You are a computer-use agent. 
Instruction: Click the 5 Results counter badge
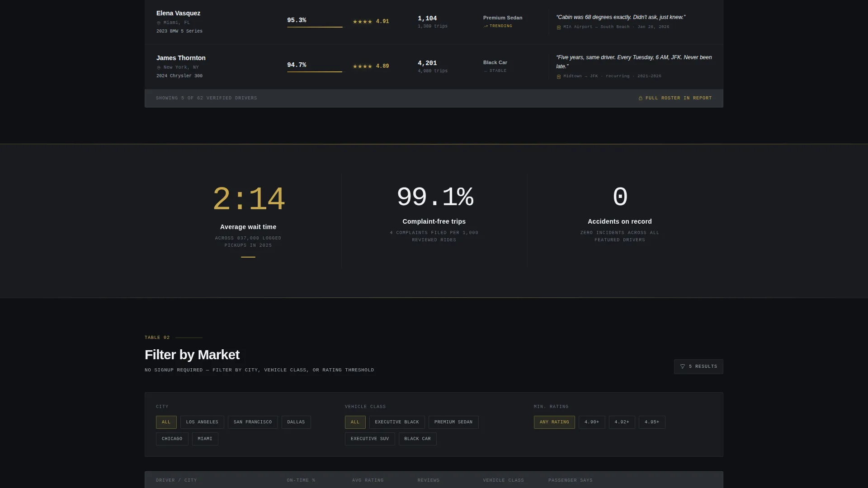(698, 367)
